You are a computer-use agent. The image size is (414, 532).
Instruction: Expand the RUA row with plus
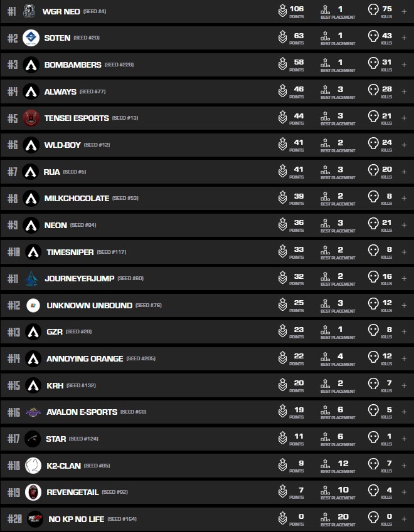click(x=404, y=172)
